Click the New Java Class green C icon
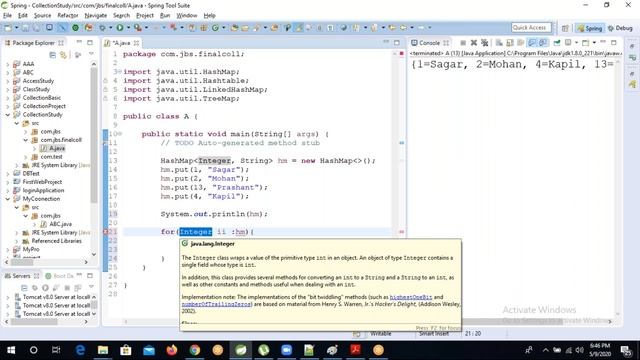This screenshot has width=640, height=360. point(215,28)
